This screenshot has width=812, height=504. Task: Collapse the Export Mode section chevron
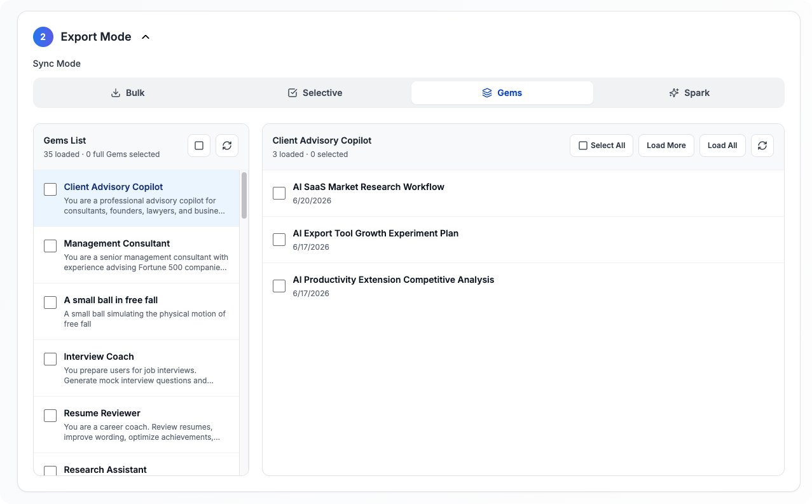[146, 37]
